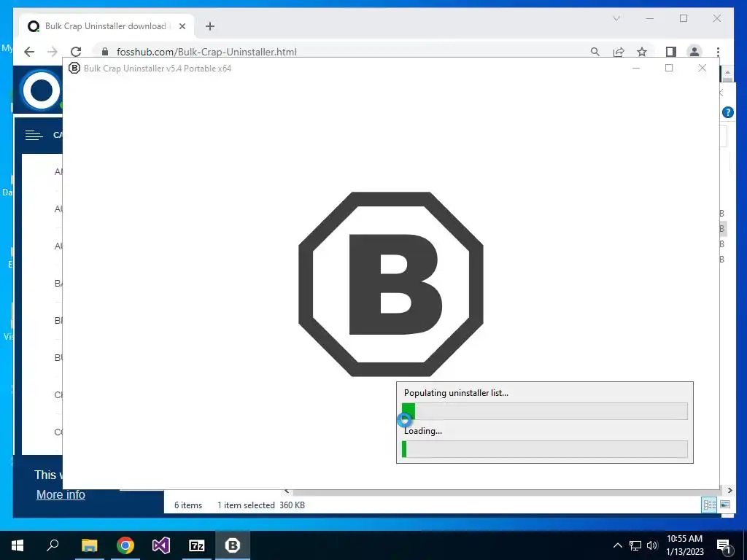Open the Chrome three-dot menu
This screenshot has height=560, width=747.
point(718,52)
